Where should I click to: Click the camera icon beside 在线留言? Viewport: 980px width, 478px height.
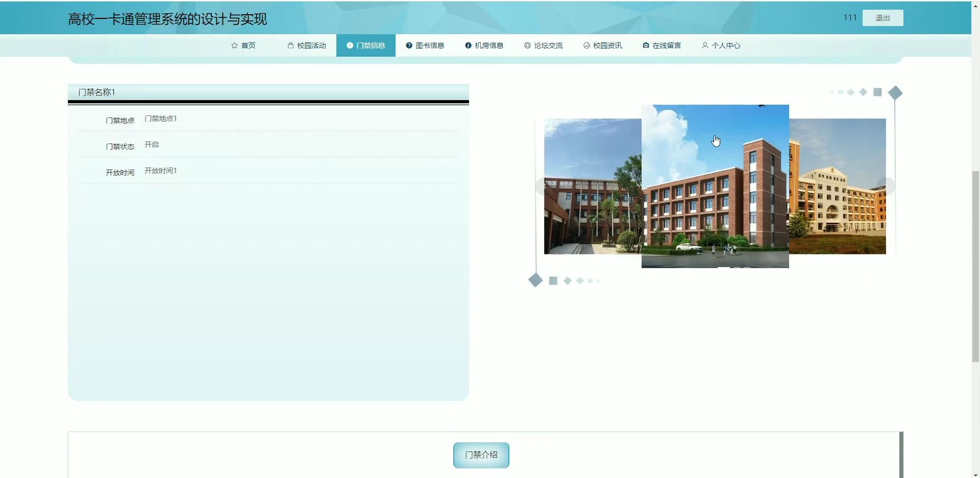[646, 45]
